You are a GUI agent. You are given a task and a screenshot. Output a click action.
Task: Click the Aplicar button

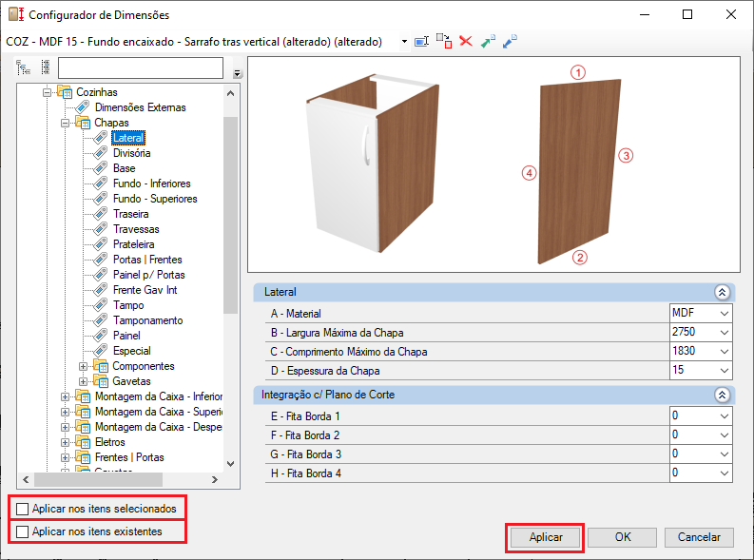[x=546, y=537]
